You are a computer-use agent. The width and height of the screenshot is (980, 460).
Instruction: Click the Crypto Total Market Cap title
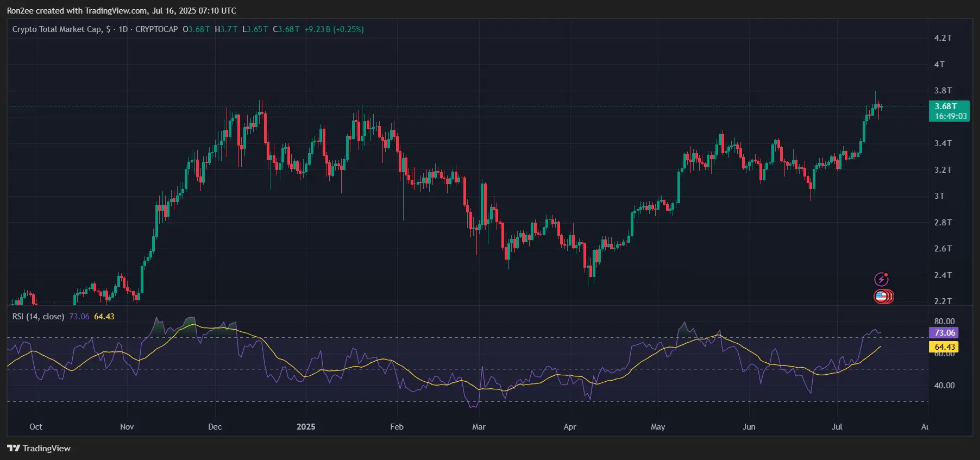[57, 29]
